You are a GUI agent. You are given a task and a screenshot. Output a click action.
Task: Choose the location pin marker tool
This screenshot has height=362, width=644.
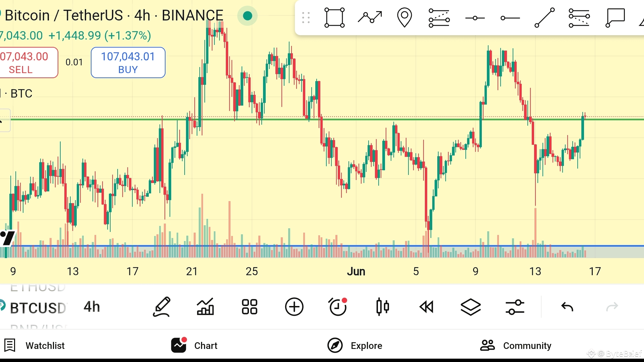click(404, 17)
